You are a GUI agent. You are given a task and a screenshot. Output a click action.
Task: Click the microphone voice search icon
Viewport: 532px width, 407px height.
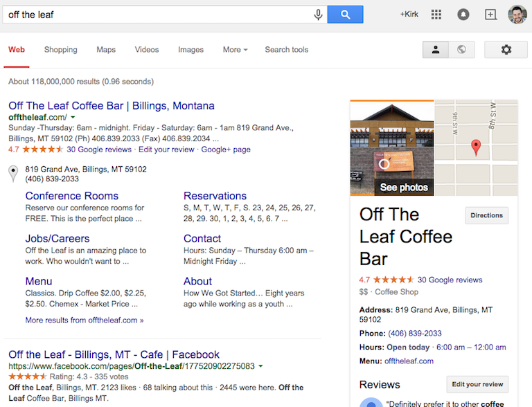click(318, 15)
